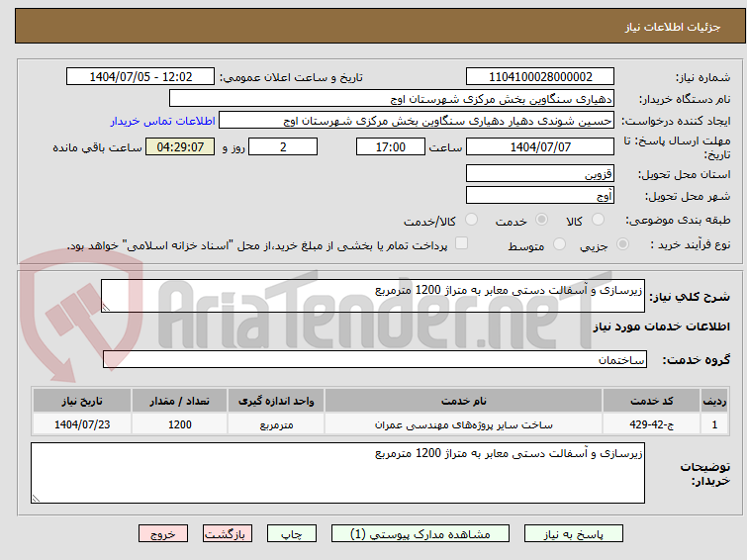
Task: Click the توضیحات خریدار text area
Action: [337, 473]
